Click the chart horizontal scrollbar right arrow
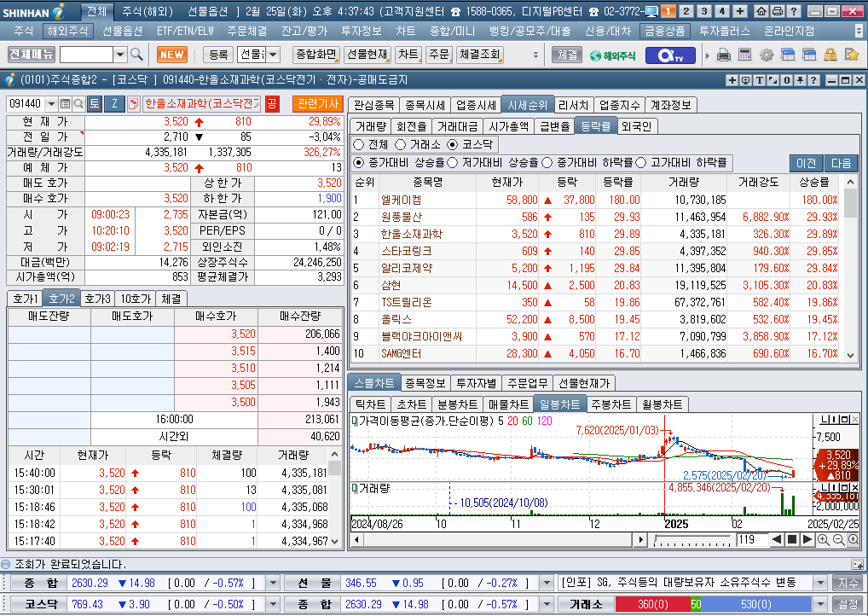This screenshot has height=616, width=868. click(x=640, y=539)
